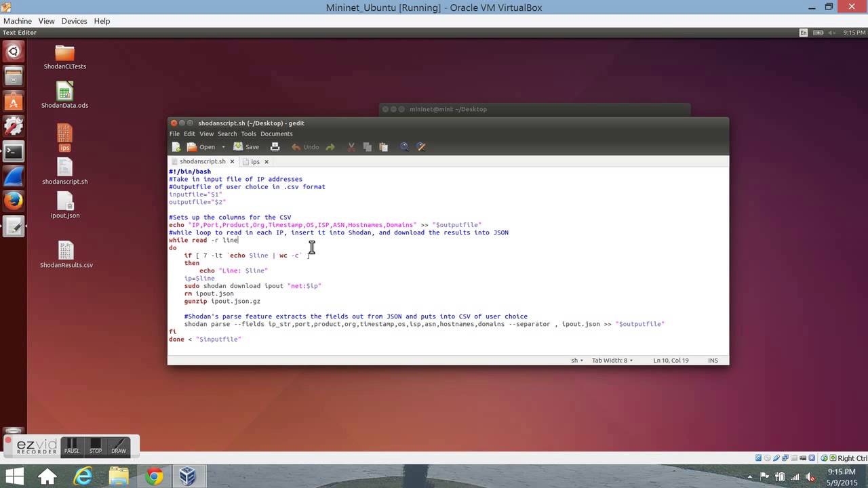Click the Find and Replace icon

(x=420, y=147)
